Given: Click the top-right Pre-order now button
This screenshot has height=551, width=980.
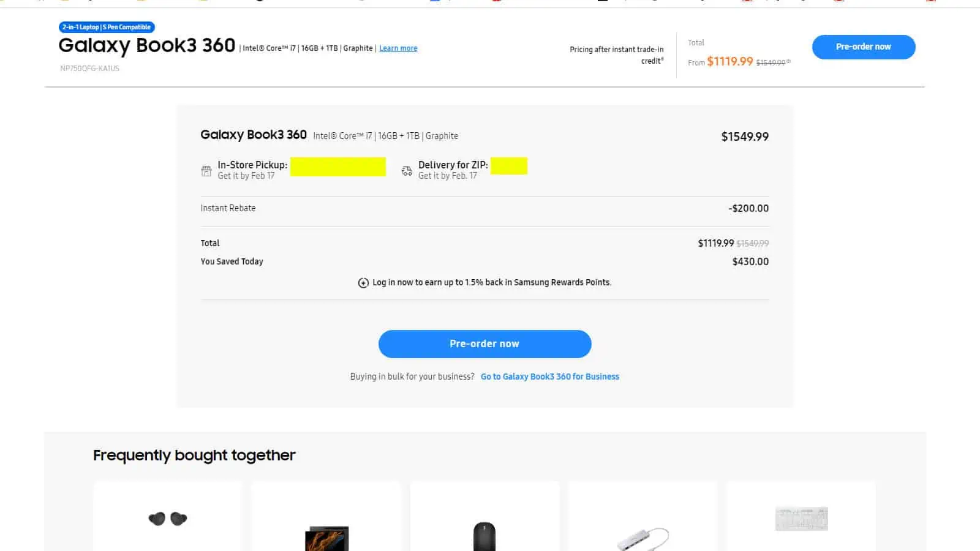Looking at the screenshot, I should (863, 47).
